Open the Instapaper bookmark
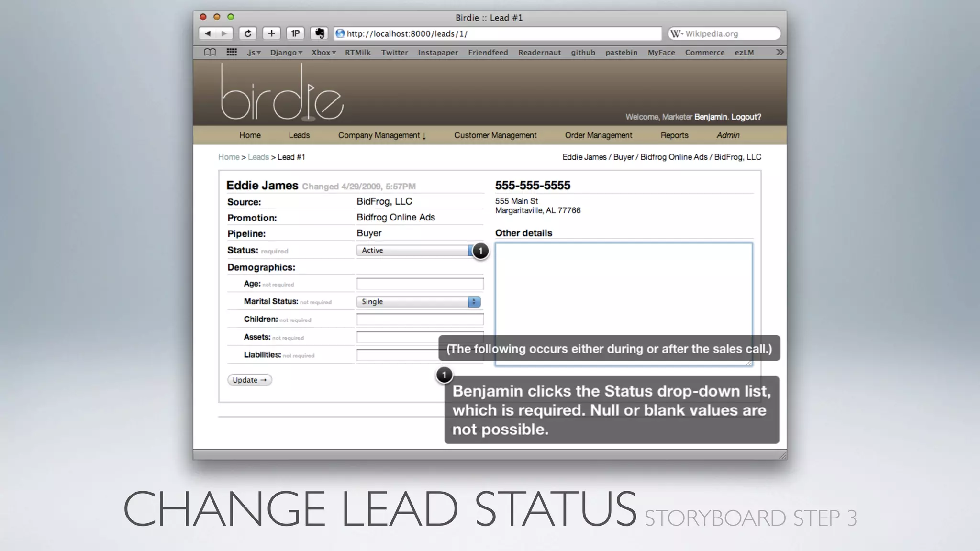Image resolution: width=980 pixels, height=551 pixels. (x=438, y=53)
